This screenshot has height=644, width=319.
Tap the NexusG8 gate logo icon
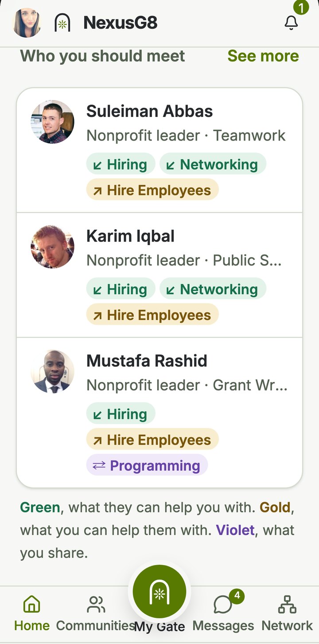(62, 23)
